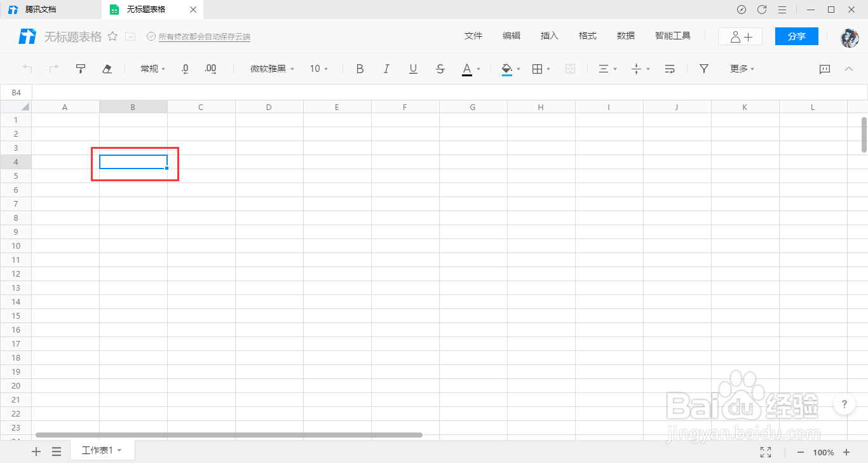Open the 数据 menu
The height and width of the screenshot is (463, 868).
point(626,36)
